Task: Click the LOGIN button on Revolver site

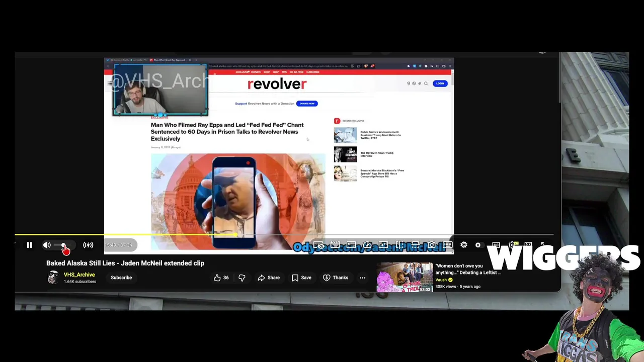Action: click(x=440, y=83)
